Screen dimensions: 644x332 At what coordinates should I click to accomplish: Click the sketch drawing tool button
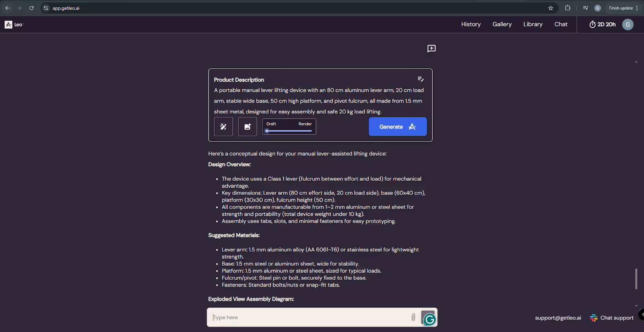pos(223,127)
